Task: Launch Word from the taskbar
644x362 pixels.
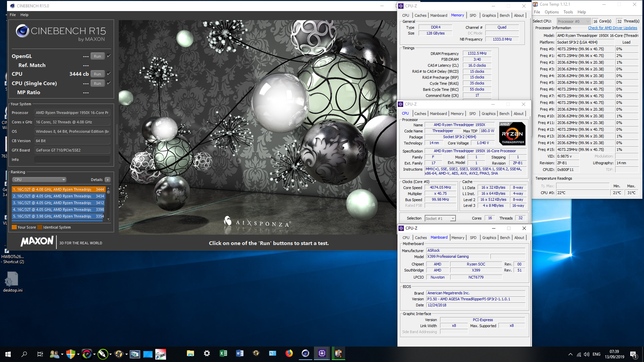Action: 239,353
